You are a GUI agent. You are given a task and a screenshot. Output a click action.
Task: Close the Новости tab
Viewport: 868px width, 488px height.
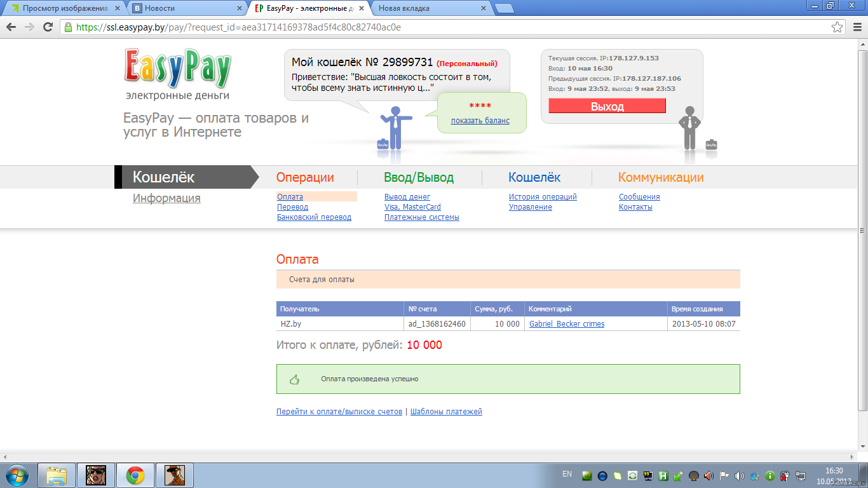pos(240,8)
